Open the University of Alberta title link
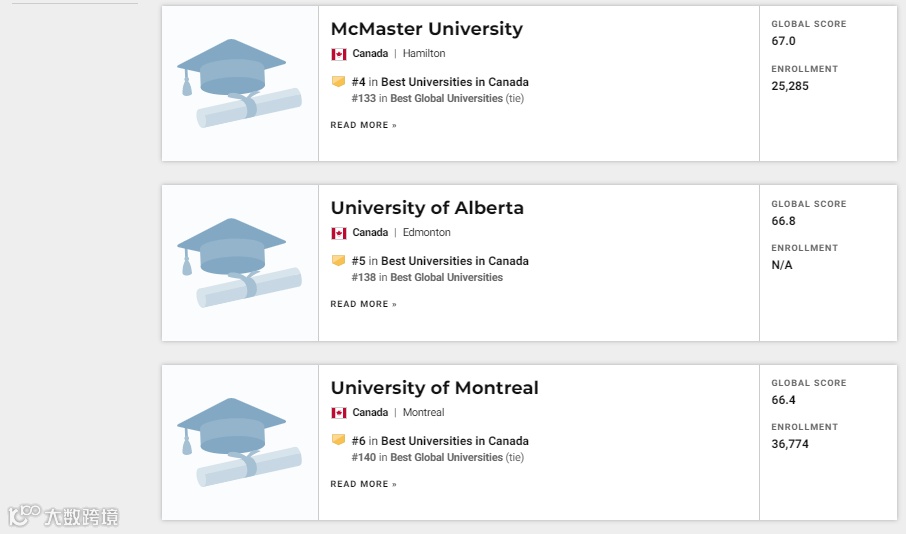Screen dimensions: 906x534 [x=427, y=208]
